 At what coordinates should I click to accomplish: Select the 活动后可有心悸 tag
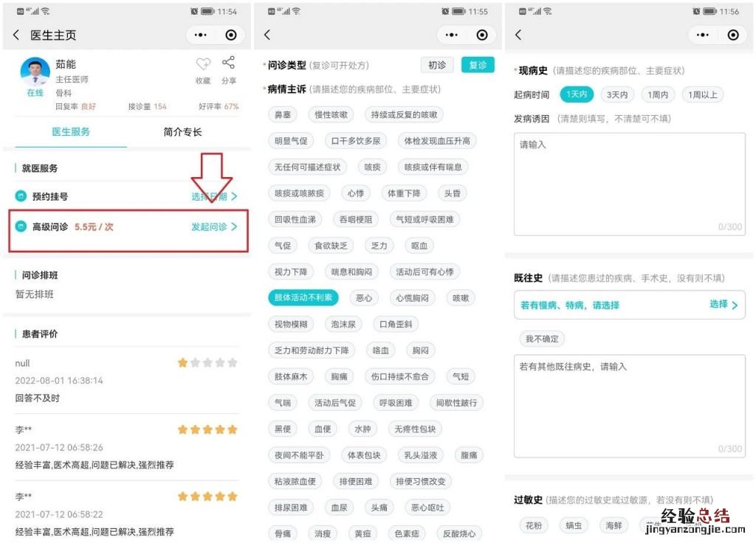(x=425, y=271)
